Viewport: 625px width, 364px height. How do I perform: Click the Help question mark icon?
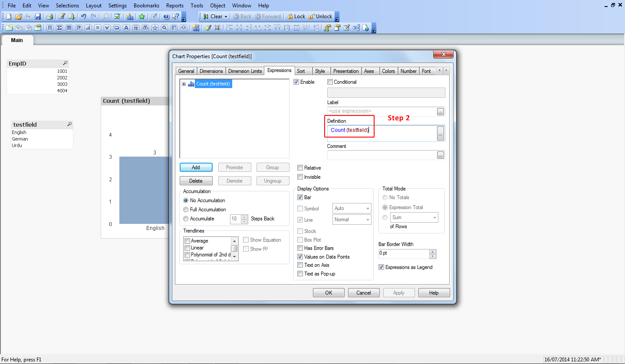(166, 16)
